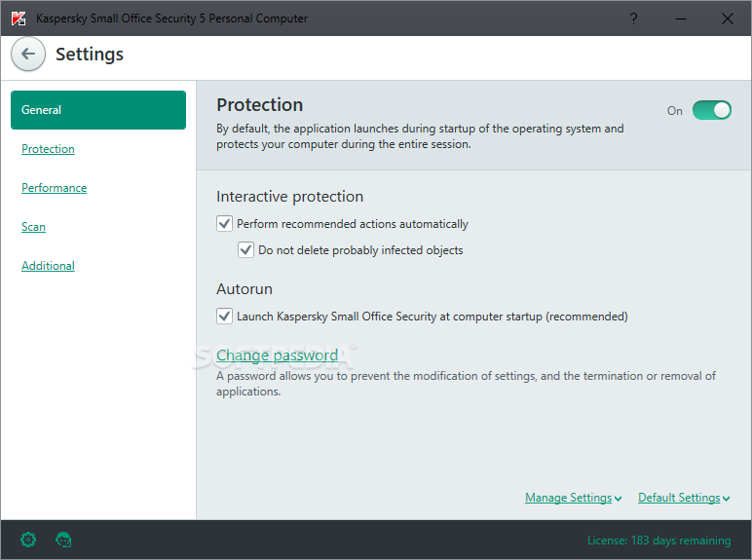This screenshot has height=560, width=752.
Task: Select the General settings tab
Action: [98, 110]
